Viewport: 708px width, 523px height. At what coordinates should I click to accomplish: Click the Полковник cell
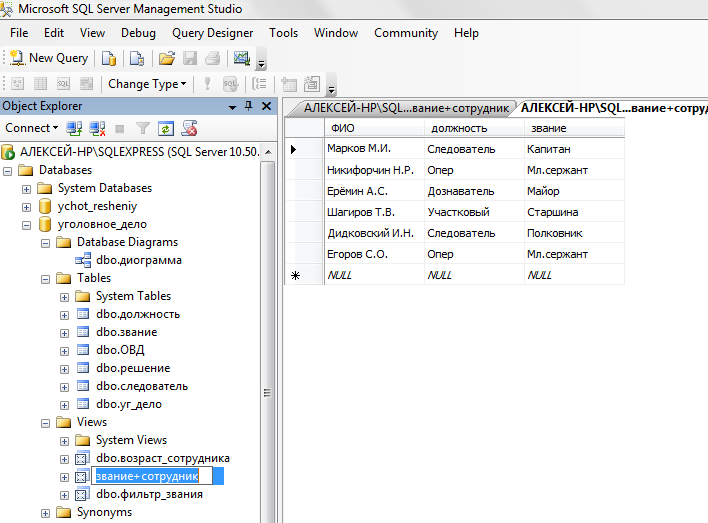click(x=574, y=233)
